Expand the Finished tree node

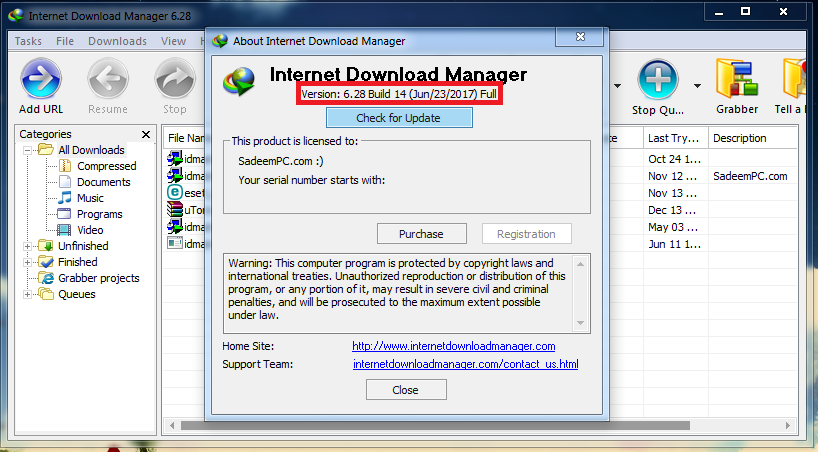click(x=27, y=263)
